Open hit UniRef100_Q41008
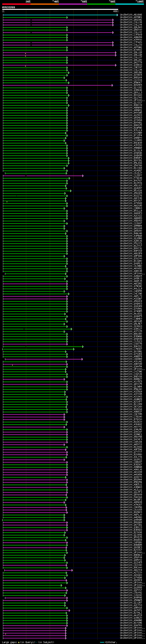 pos(131,228)
